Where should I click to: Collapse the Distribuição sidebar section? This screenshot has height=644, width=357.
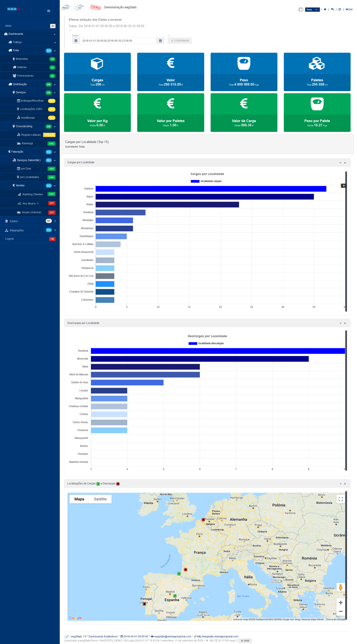coord(30,84)
